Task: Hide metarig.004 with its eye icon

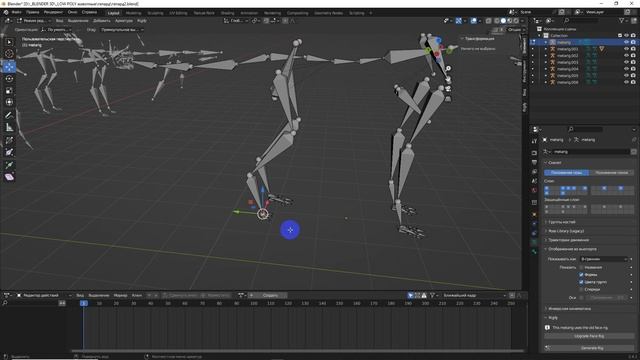Action: coord(627,69)
